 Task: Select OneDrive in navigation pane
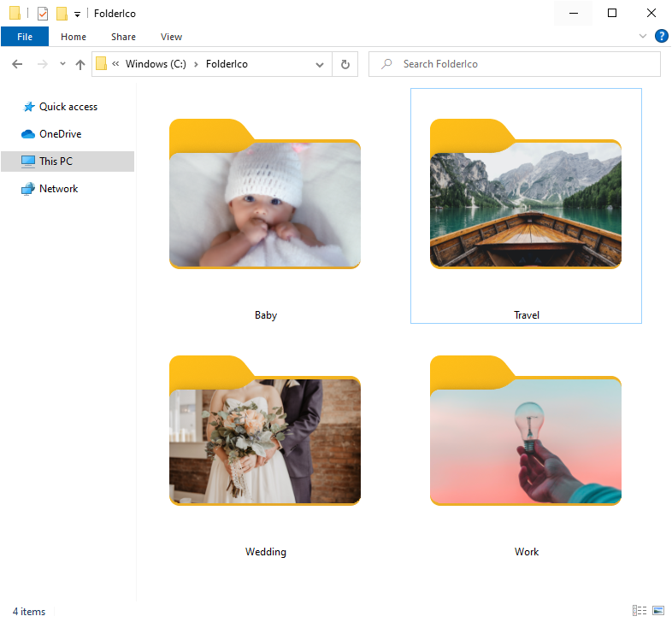pos(68,134)
